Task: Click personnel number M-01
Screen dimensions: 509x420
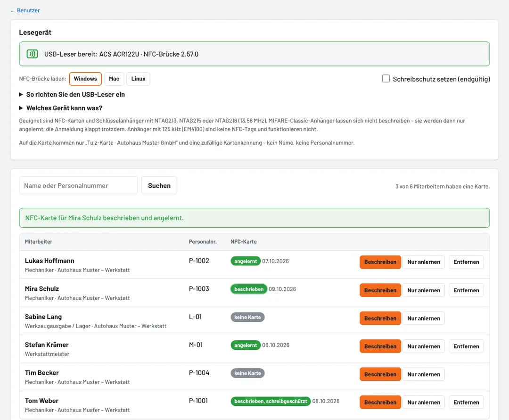Action: pos(196,345)
